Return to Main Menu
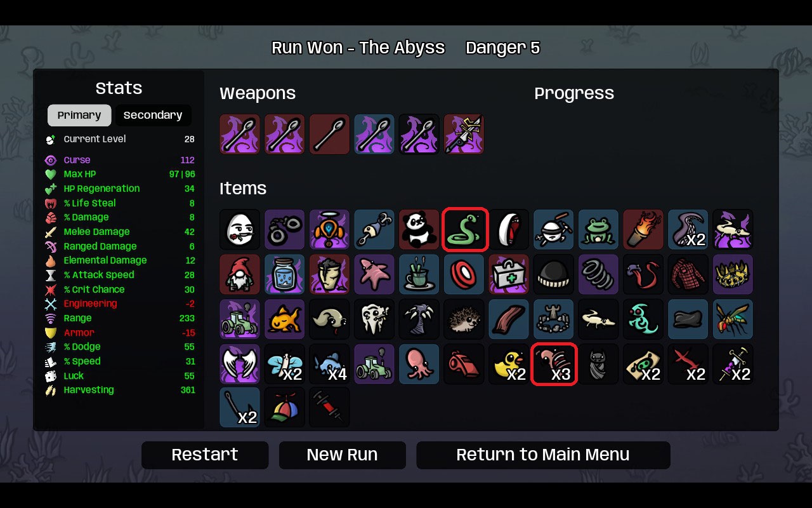Image resolution: width=812 pixels, height=508 pixels. tap(543, 455)
